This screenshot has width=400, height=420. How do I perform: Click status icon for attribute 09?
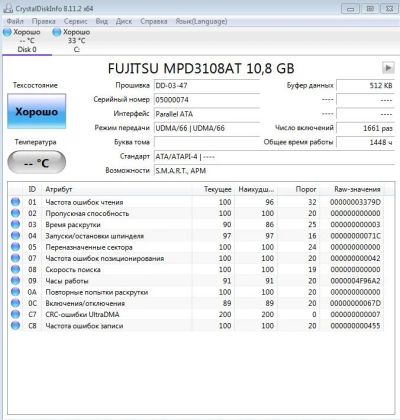(15, 281)
